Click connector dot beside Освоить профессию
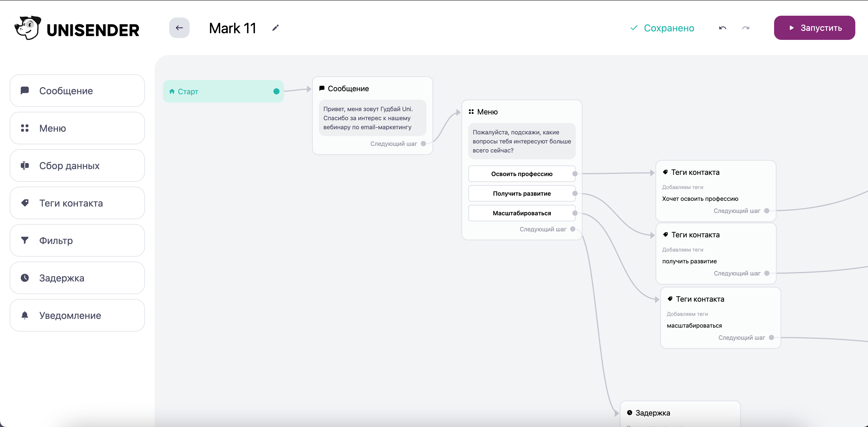 (x=575, y=174)
